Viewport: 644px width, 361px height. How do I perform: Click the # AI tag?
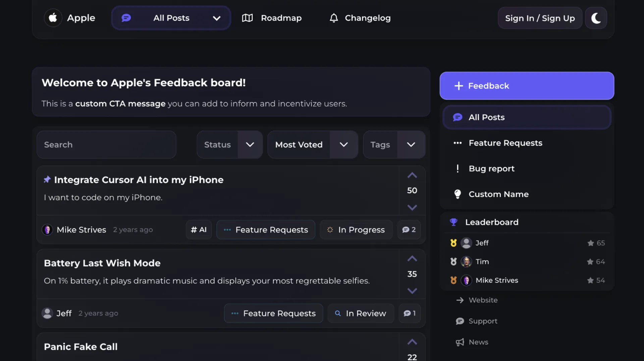click(199, 230)
